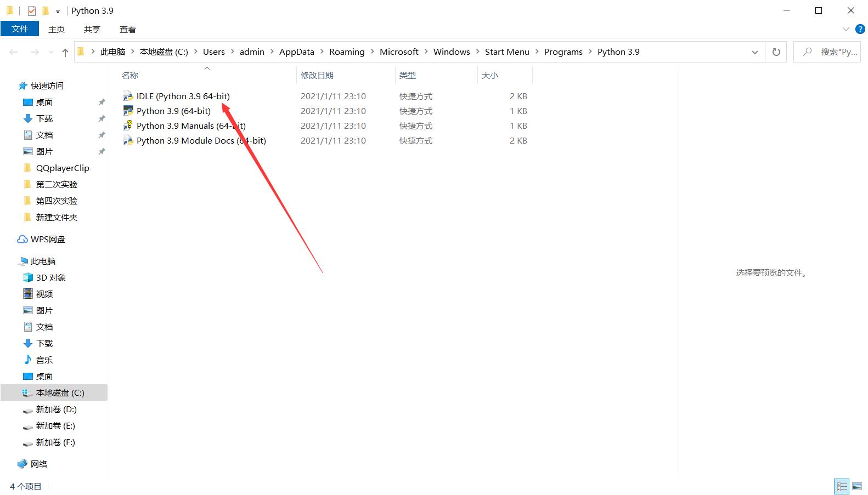Open the WPS网盘 cloud icon
868x495 pixels.
(22, 240)
